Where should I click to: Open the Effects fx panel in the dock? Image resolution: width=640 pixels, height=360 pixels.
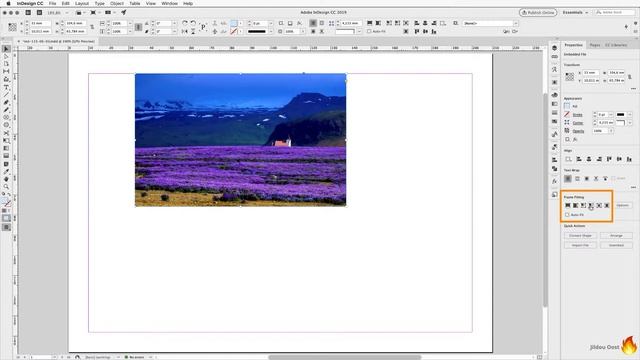pyautogui.click(x=554, y=181)
